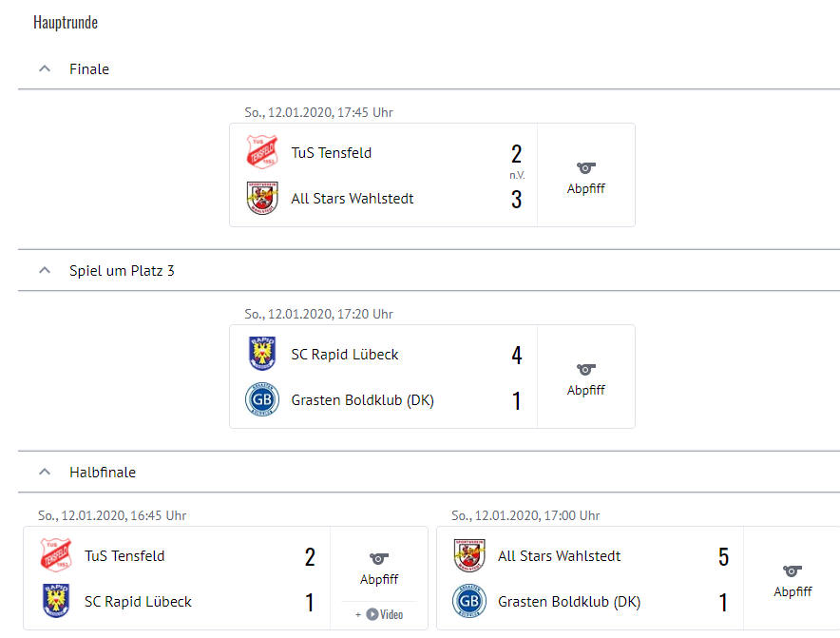Click All Stars Wahlstedt crest in the Finale
Image resolution: width=840 pixels, height=638 pixels.
pyautogui.click(x=262, y=198)
